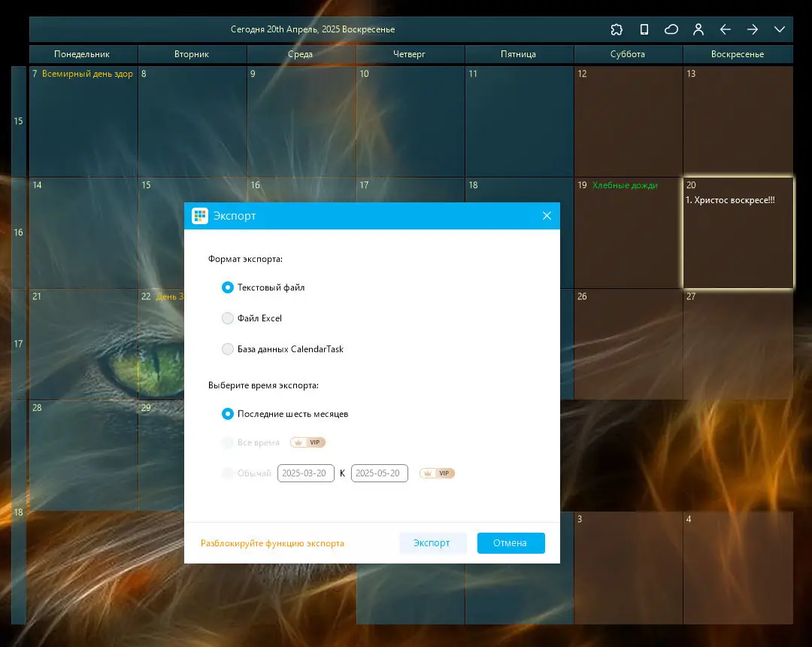
Task: Click week number 15 label
Action: point(19,121)
